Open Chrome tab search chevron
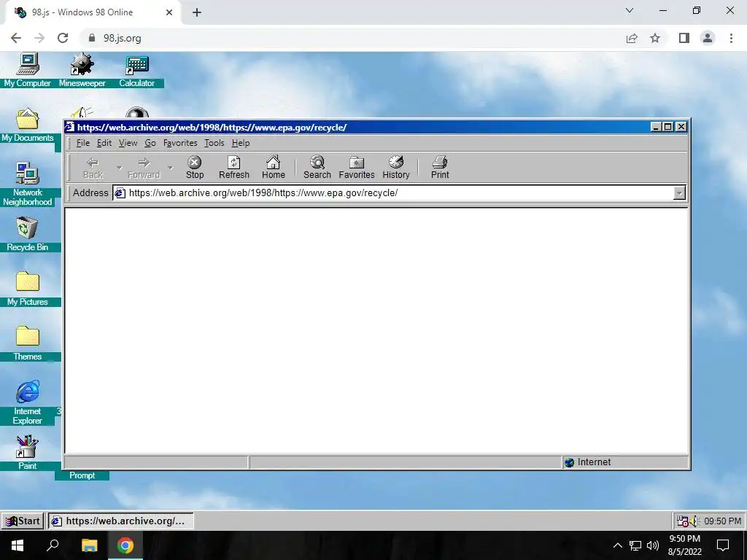The width and height of the screenshot is (747, 560). 630,10
